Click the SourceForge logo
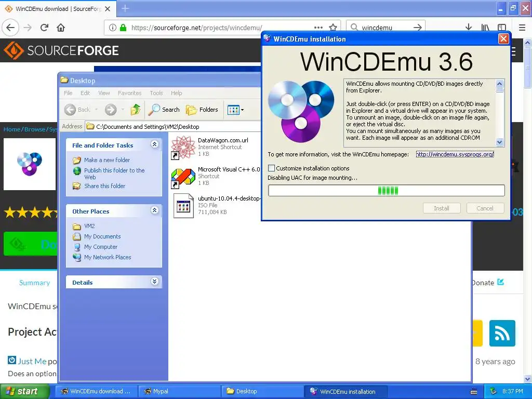 tap(61, 50)
